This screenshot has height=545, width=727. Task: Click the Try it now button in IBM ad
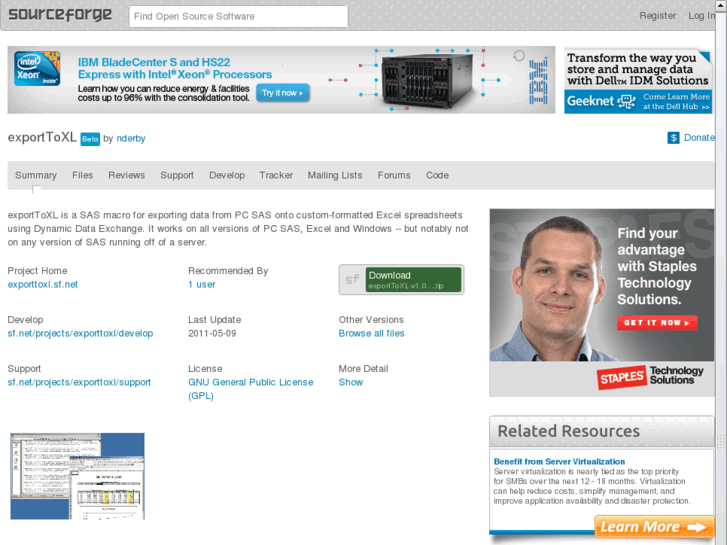[282, 93]
